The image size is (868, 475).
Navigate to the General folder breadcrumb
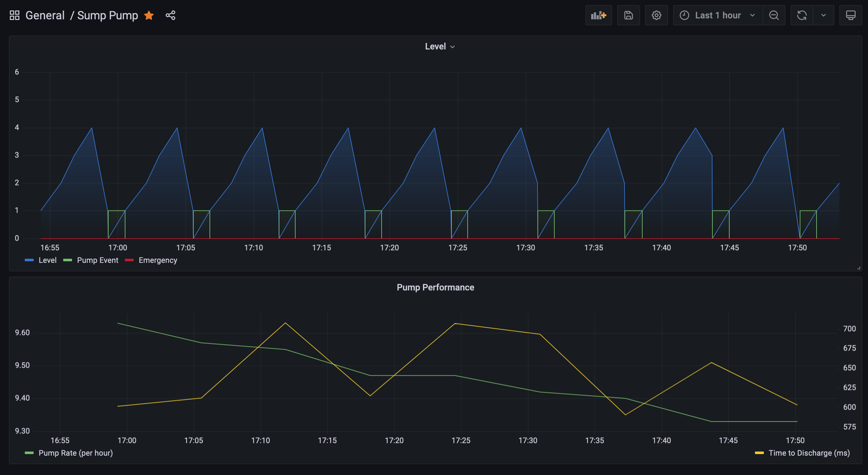click(x=45, y=15)
